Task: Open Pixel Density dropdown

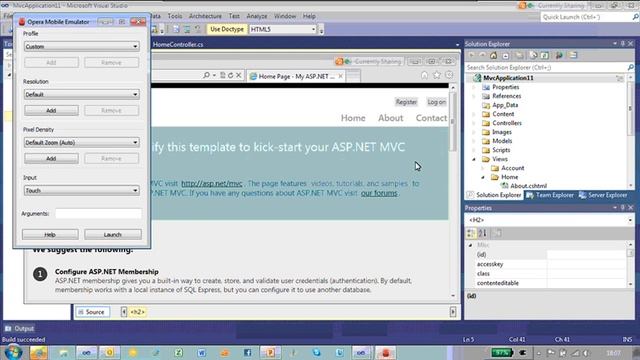Action: point(82,142)
